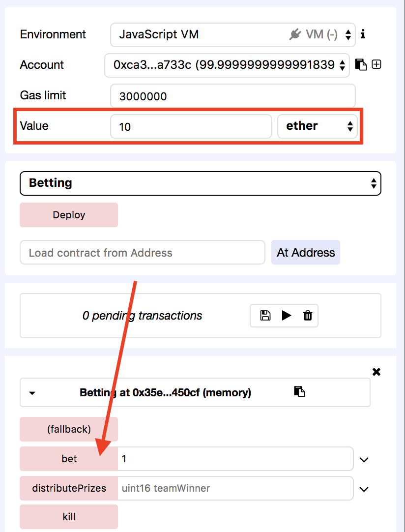Click the Value amount input field
Image resolution: width=405 pixels, height=532 pixels.
[191, 126]
